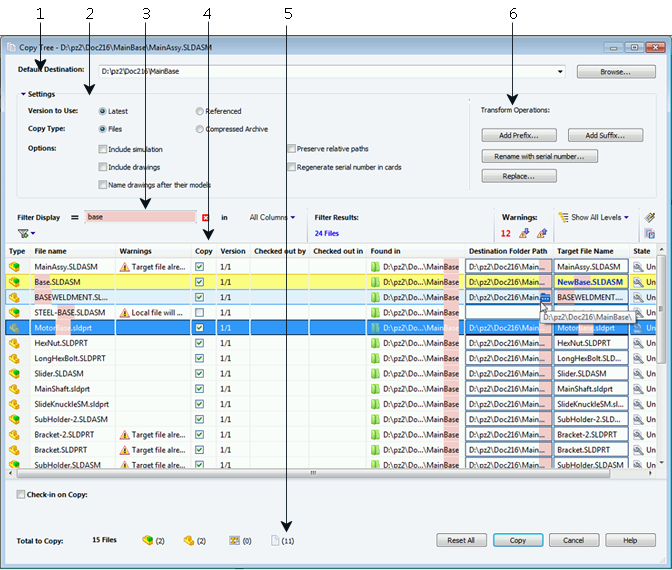Select the Compressed Archive radio button
672x570 pixels.
click(200, 129)
